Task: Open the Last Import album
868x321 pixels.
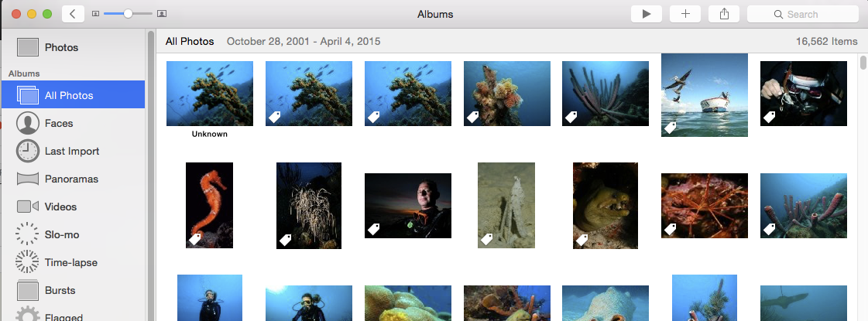Action: click(73, 151)
